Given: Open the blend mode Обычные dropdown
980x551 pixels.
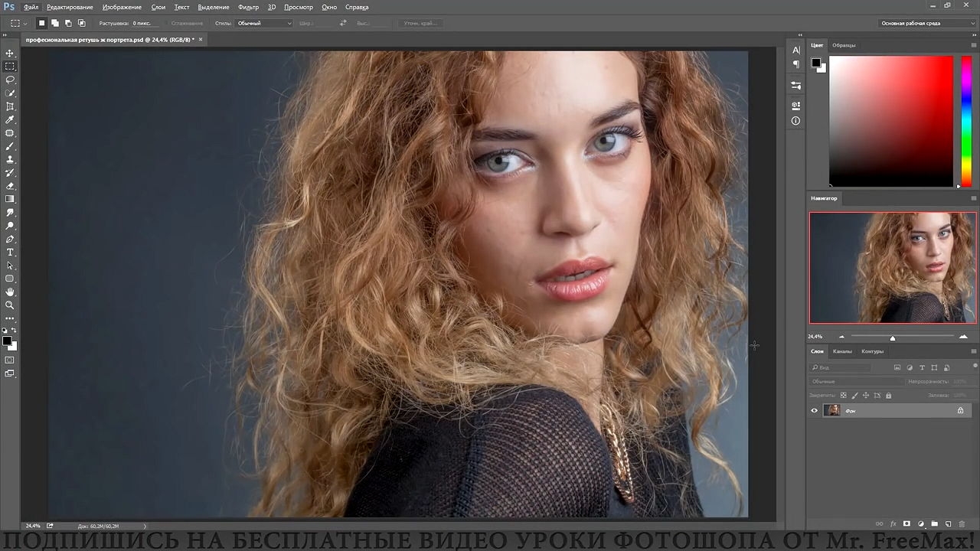Looking at the screenshot, I should click(x=856, y=381).
